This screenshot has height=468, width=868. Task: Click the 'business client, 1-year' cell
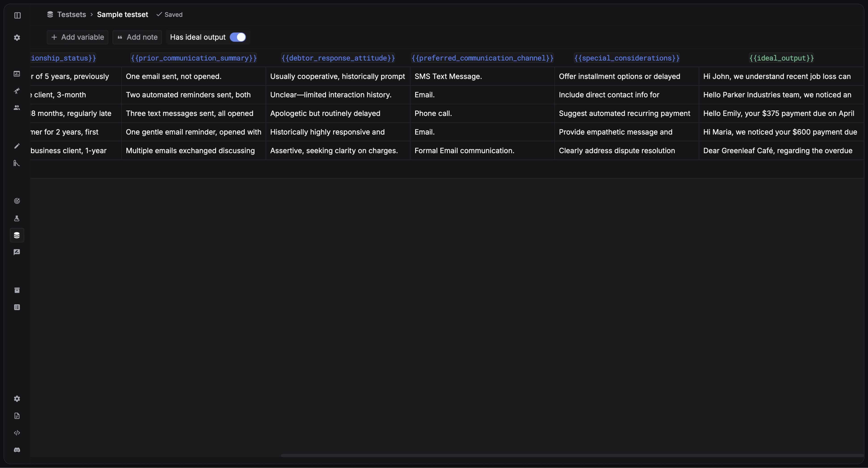point(76,150)
